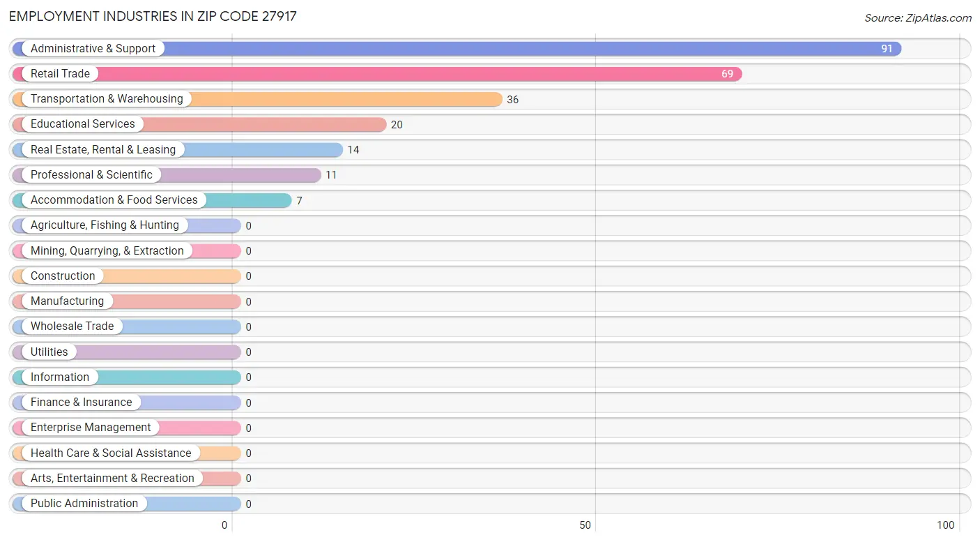Click the Utilities label
This screenshot has width=980, height=542.
(x=49, y=352)
